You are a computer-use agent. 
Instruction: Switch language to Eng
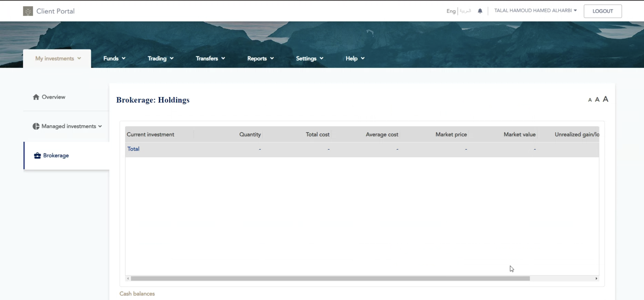click(x=451, y=11)
